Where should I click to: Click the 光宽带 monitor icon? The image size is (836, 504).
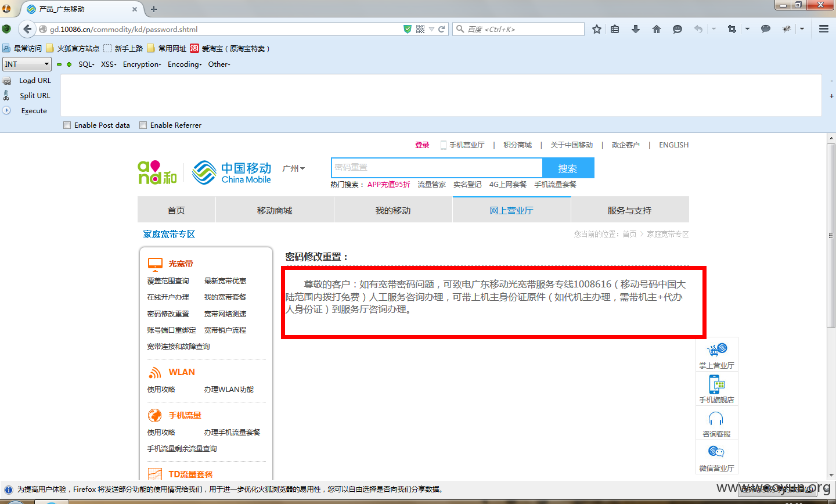[155, 264]
